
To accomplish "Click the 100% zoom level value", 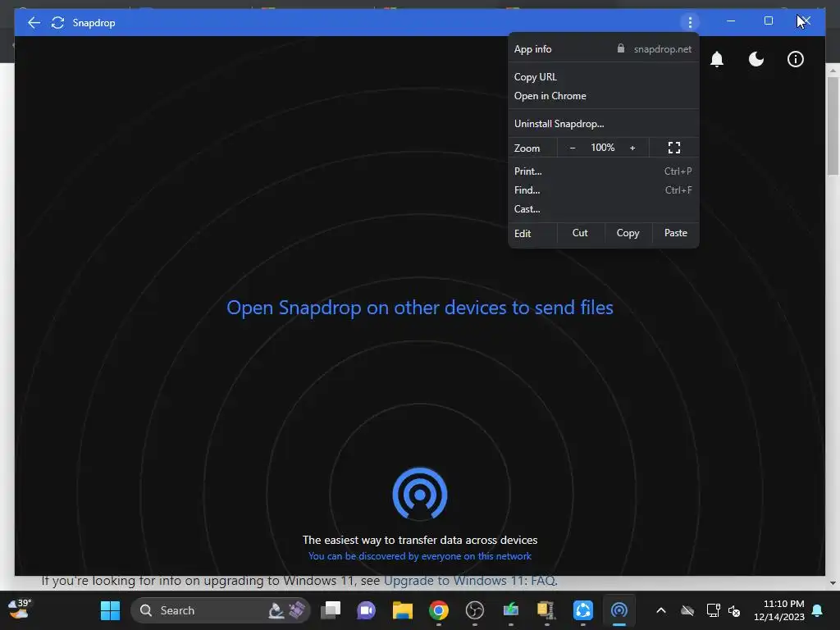I will (x=603, y=148).
